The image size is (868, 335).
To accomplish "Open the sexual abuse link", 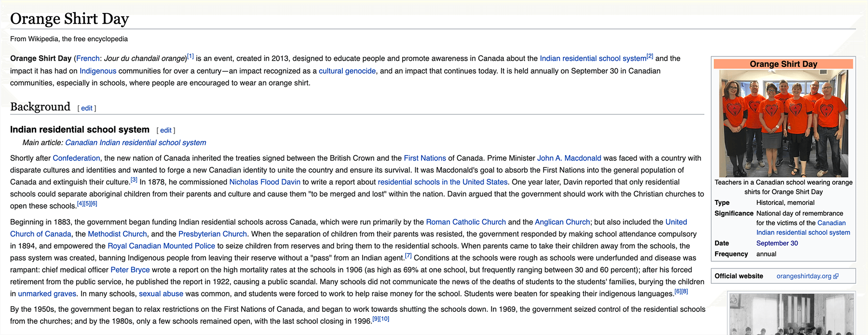I will (161, 294).
